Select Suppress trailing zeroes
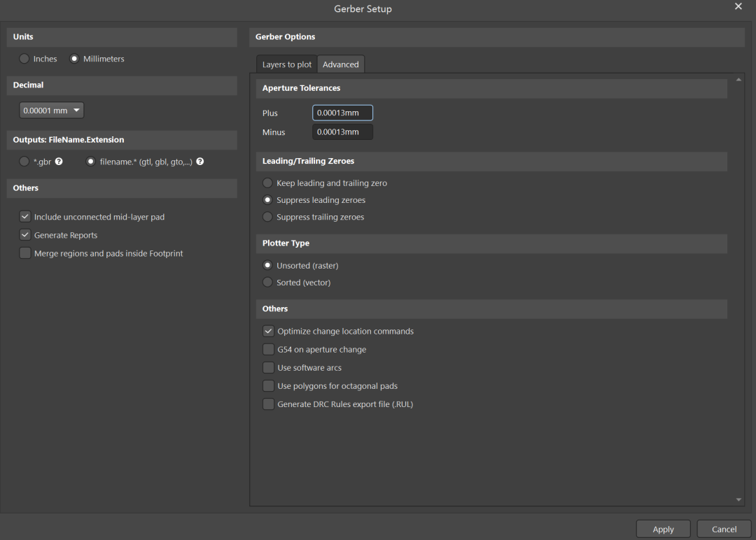The image size is (756, 540). coord(267,217)
